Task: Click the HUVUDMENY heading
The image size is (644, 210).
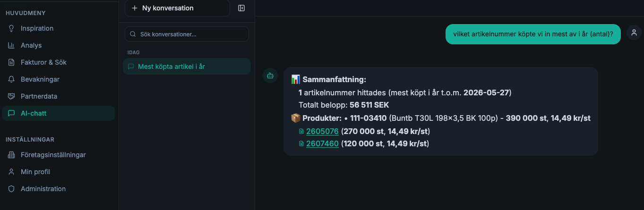Action: tap(26, 13)
